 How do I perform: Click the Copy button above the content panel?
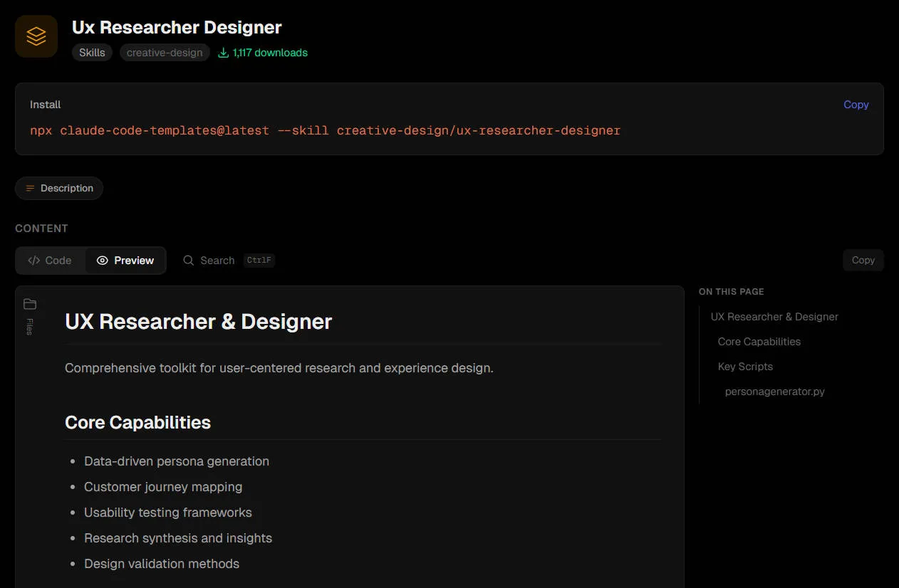[x=863, y=260]
